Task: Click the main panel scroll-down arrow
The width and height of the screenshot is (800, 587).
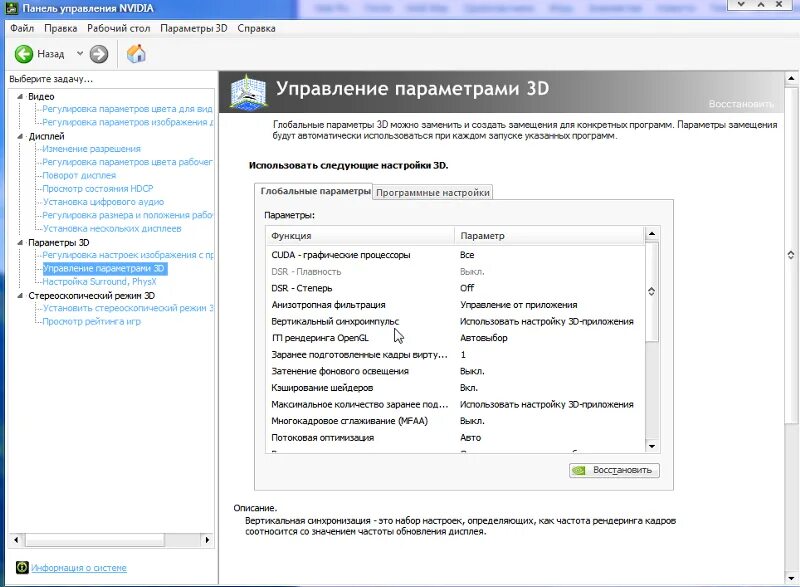Action: click(791, 578)
